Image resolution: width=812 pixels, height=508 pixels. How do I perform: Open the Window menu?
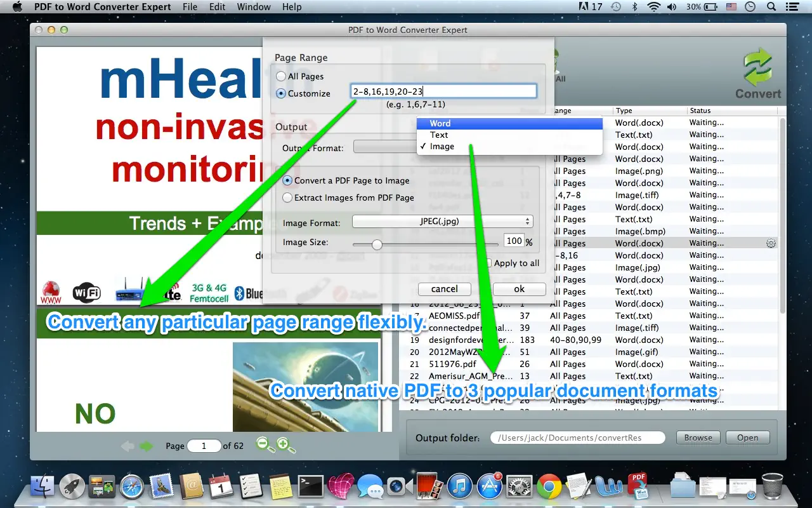click(x=254, y=7)
